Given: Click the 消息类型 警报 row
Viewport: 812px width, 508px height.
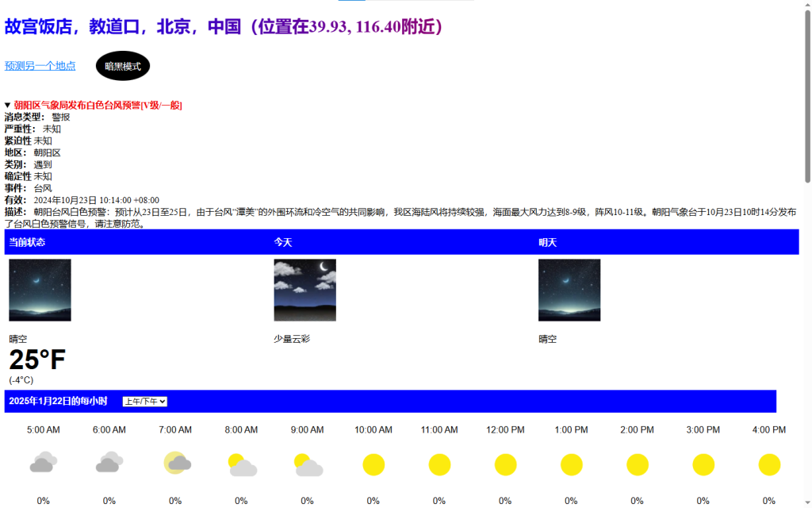Looking at the screenshot, I should (x=37, y=117).
